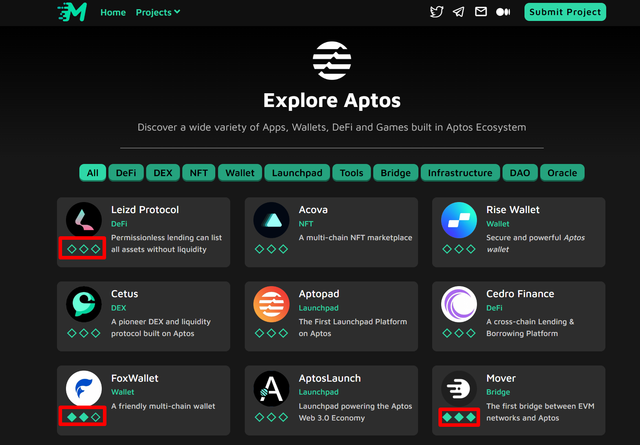Open the FoxWallet project title

click(135, 378)
